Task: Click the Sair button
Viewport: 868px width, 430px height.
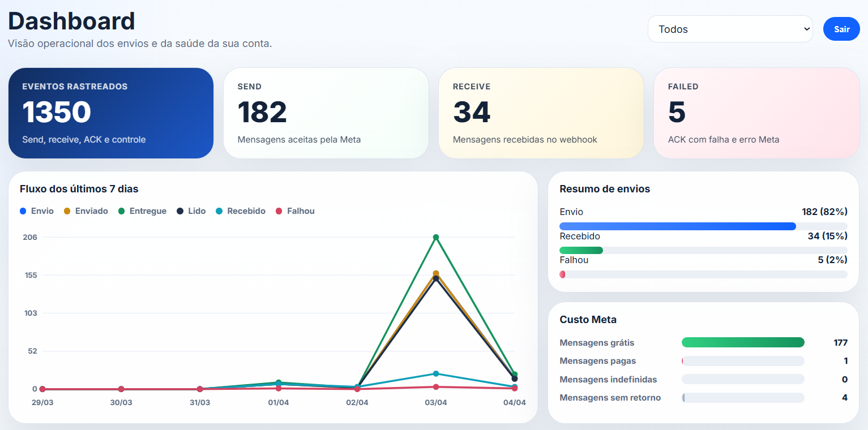Action: pyautogui.click(x=841, y=29)
